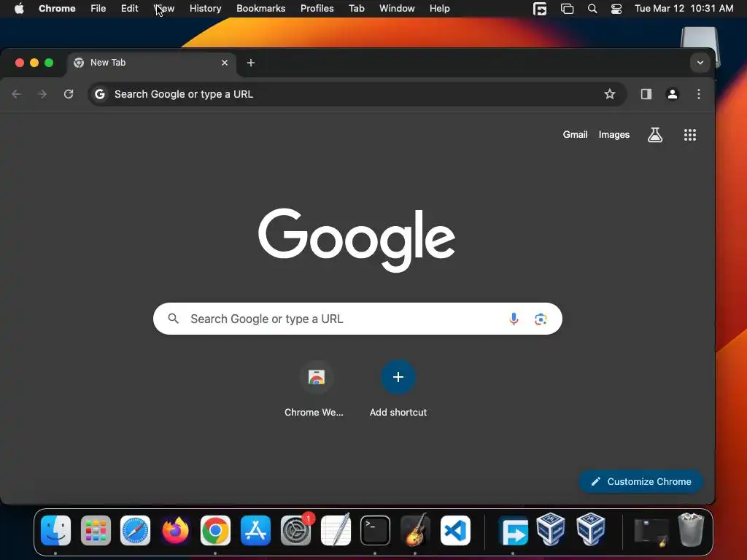Open the History menu
Viewport: 747px width, 560px height.
point(205,9)
